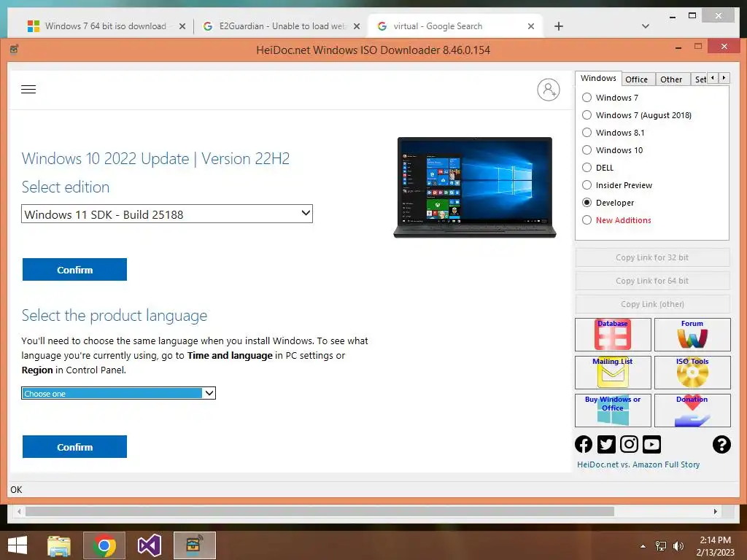Open the Forum tile

tap(692, 334)
